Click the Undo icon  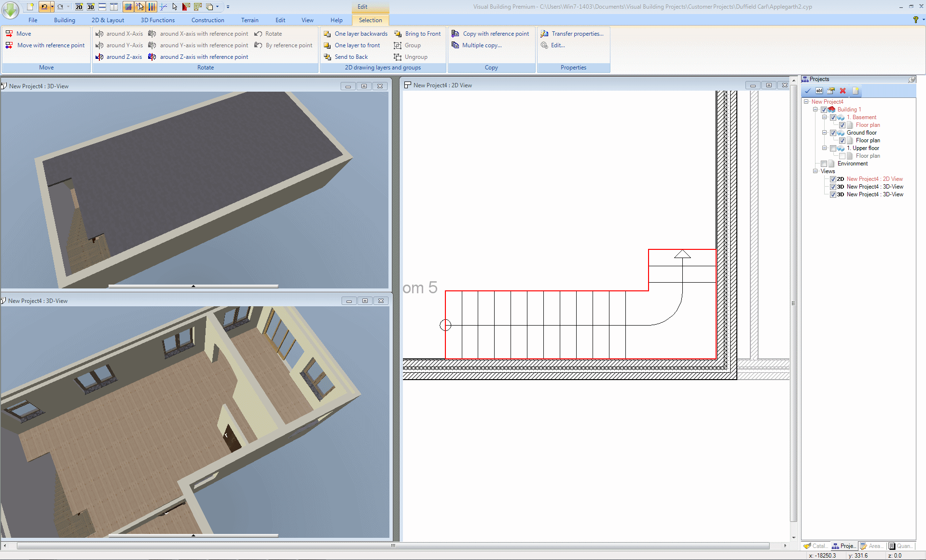pyautogui.click(x=45, y=7)
